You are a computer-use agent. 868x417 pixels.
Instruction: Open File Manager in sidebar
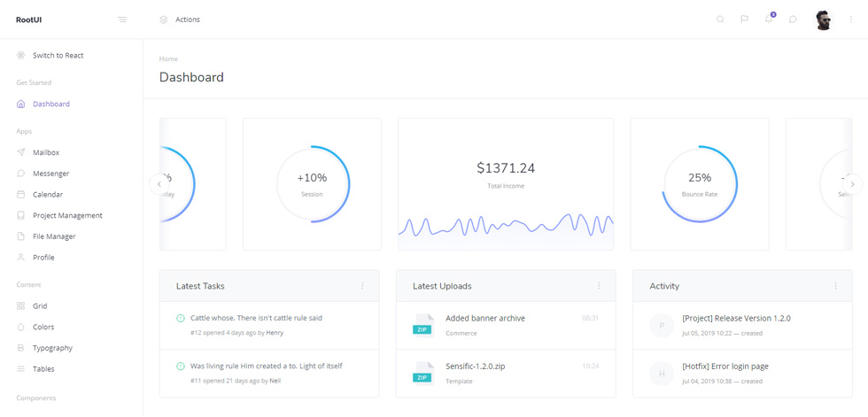[54, 236]
